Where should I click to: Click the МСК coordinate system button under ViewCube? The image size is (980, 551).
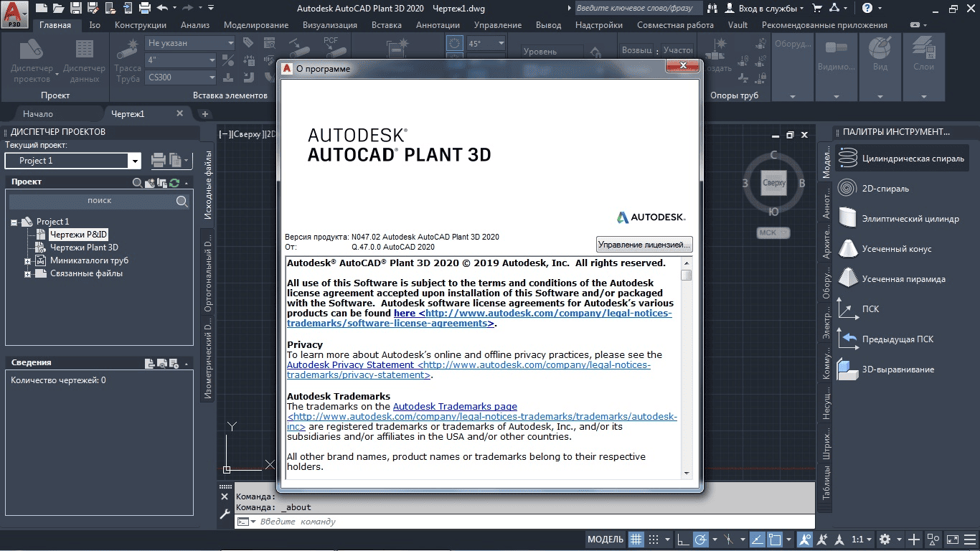(x=773, y=232)
